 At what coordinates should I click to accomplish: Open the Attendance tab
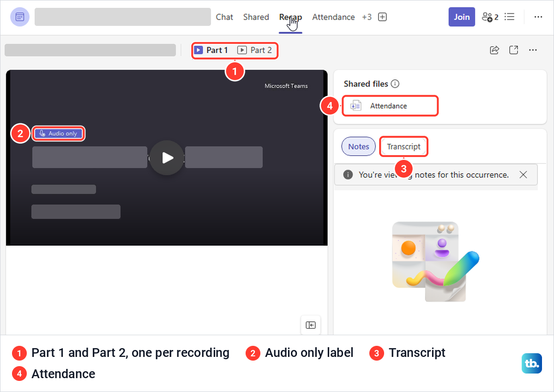[x=333, y=17]
